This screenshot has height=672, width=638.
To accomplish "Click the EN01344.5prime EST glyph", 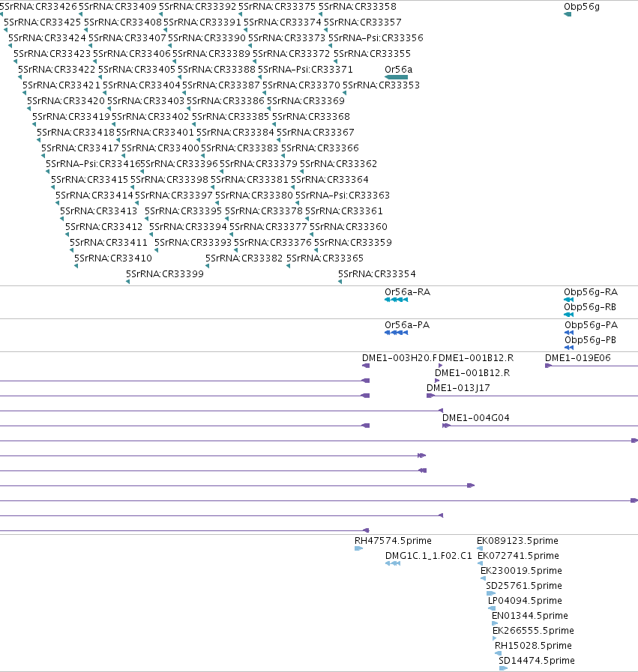I will pyautogui.click(x=495, y=623).
